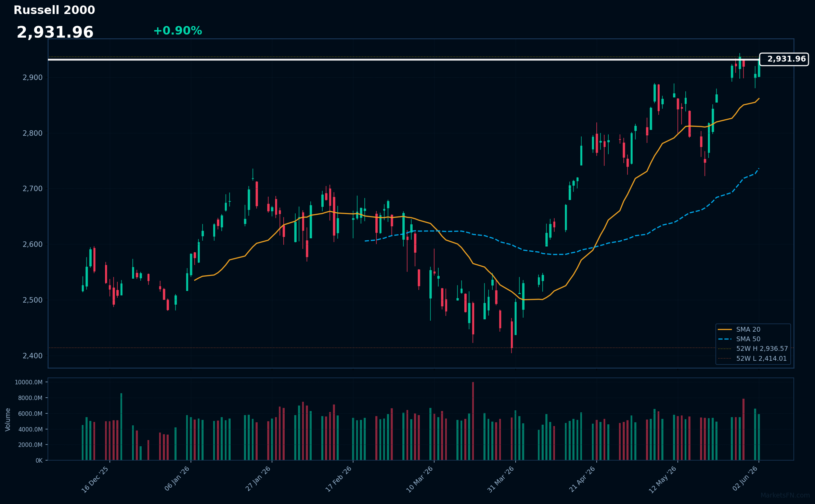Click the 02 Jun '26 date label

click(745, 479)
